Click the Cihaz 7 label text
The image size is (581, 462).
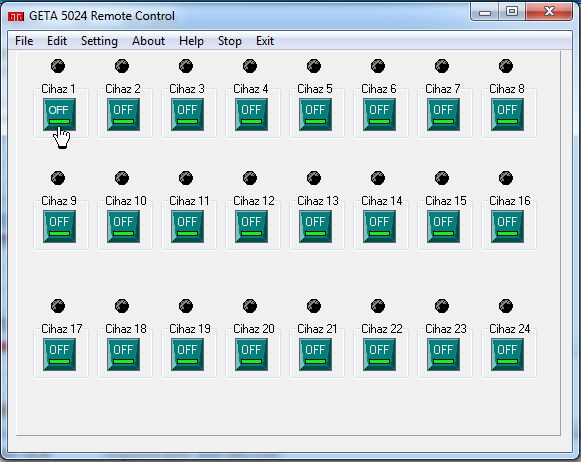443,89
